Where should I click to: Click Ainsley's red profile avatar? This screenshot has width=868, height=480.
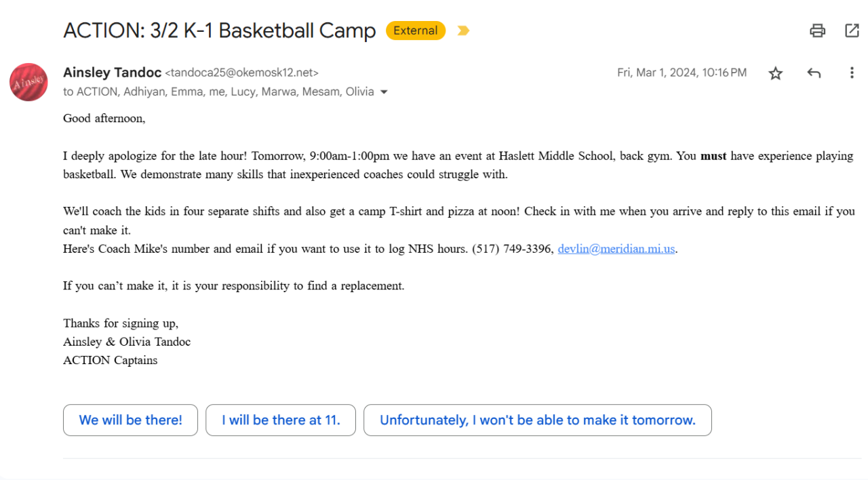pyautogui.click(x=28, y=82)
